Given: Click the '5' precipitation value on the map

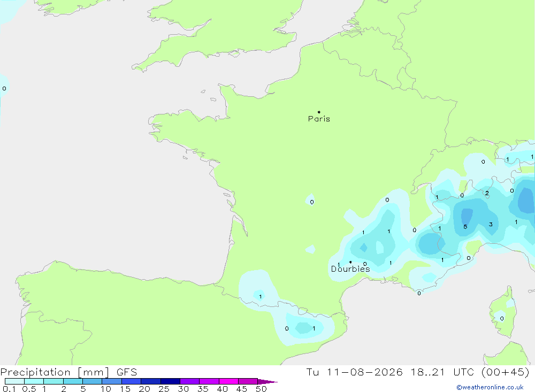Looking at the screenshot, I should tap(465, 227).
